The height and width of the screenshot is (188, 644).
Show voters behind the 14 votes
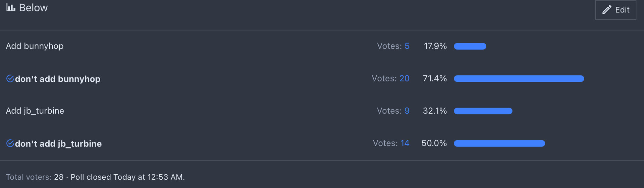[x=405, y=143]
